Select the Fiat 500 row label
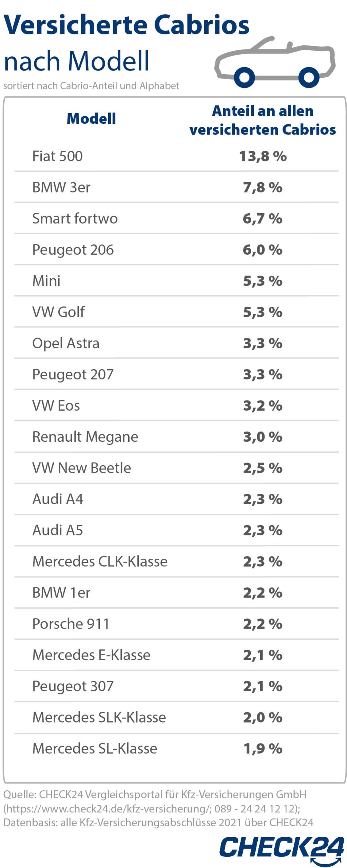The width and height of the screenshot is (347, 868). [57, 156]
